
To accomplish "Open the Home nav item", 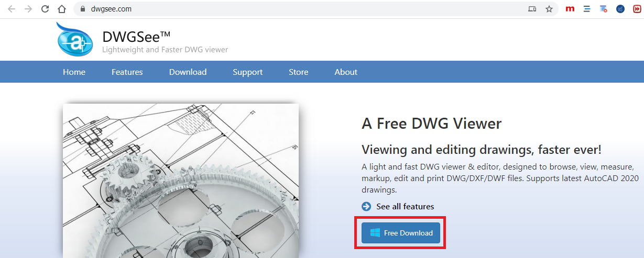I will tap(74, 72).
